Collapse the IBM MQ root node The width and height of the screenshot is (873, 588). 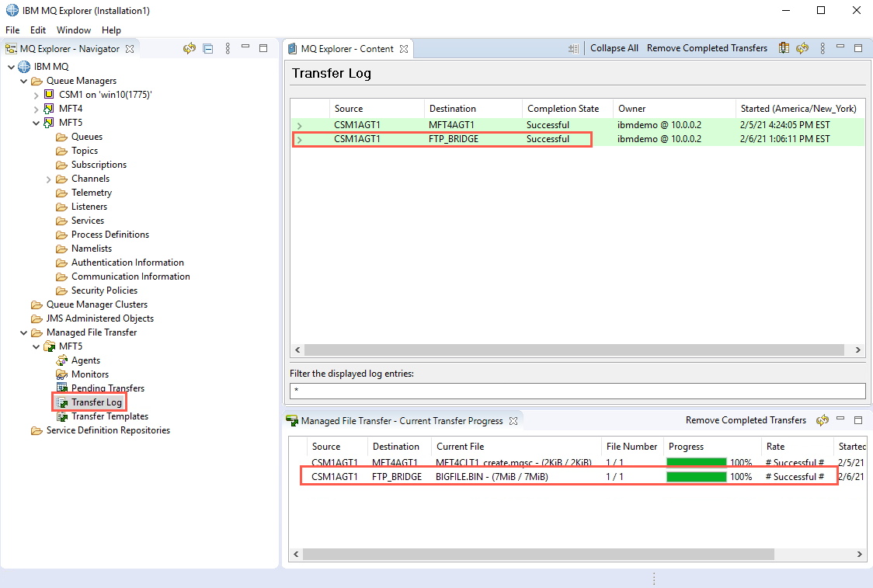(11, 67)
